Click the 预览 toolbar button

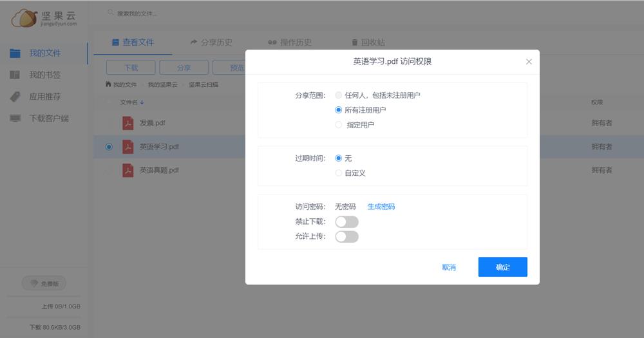point(229,68)
